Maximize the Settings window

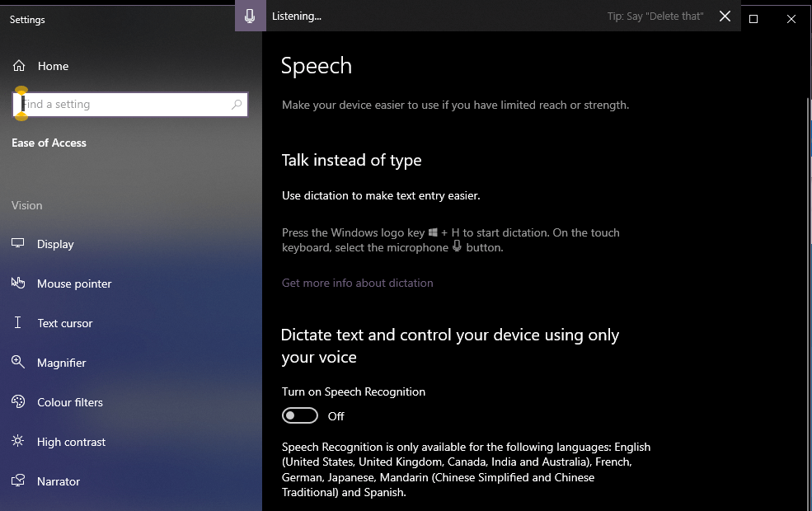coord(753,19)
